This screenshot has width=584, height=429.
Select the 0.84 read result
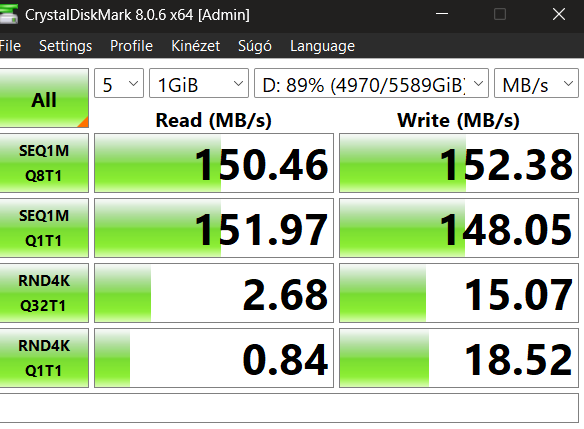point(214,358)
